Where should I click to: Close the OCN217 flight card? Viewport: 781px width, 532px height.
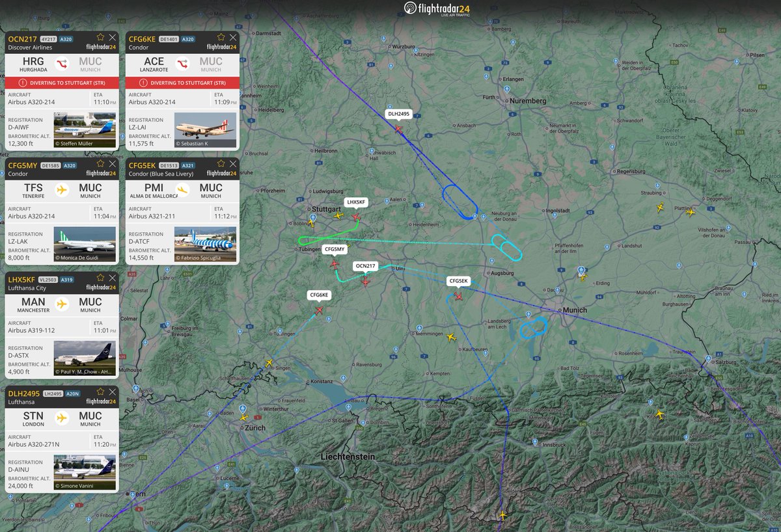coord(113,37)
